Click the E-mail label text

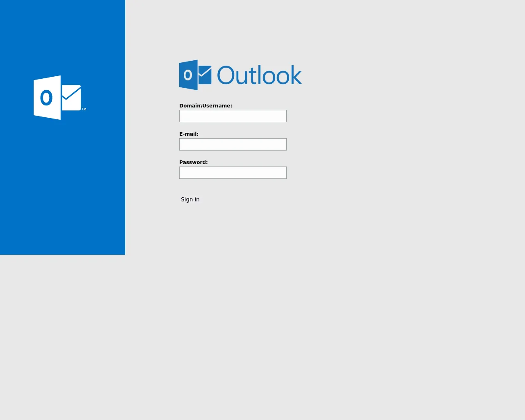(189, 134)
